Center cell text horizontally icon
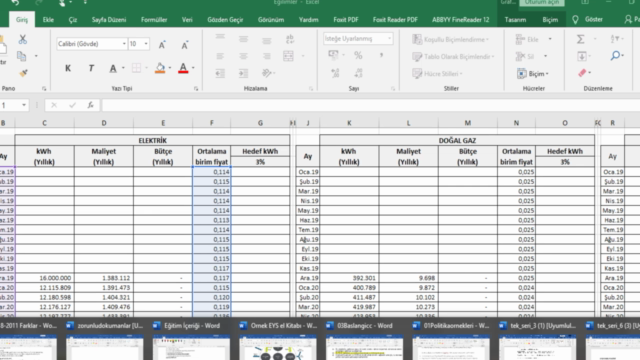The width and height of the screenshot is (640, 360). point(243,56)
